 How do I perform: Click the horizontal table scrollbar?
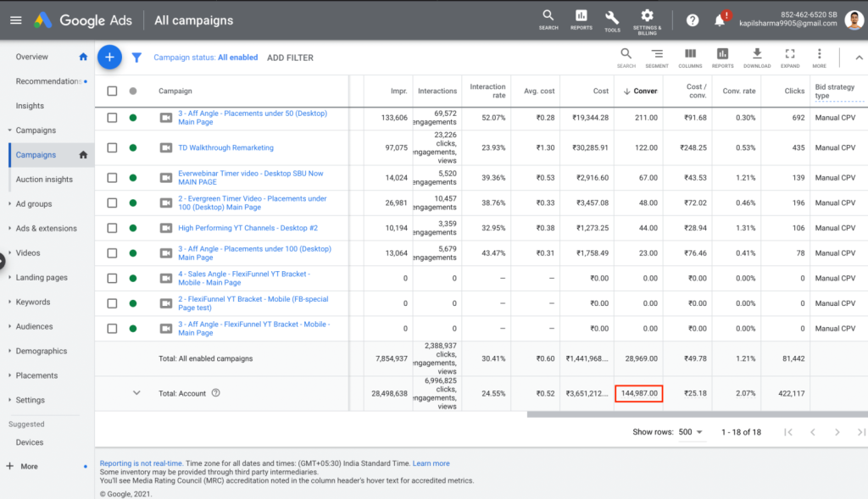click(697, 414)
